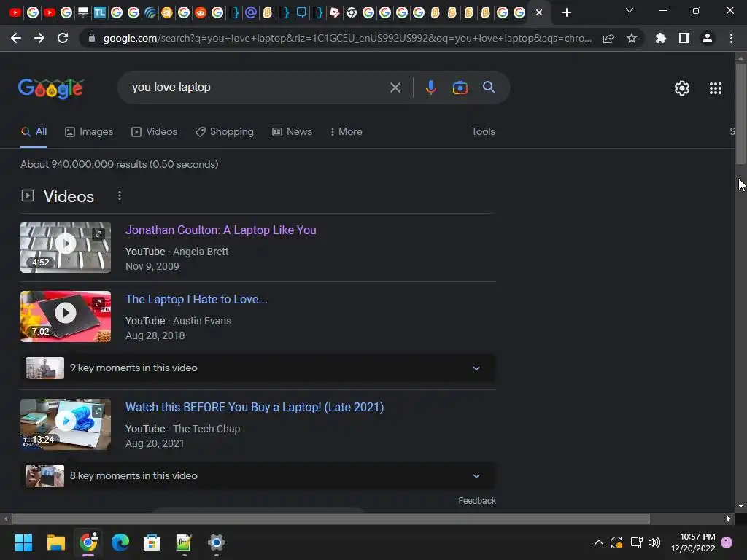Start voice search with the microphone icon
Image resolution: width=747 pixels, height=560 pixels.
click(x=430, y=87)
